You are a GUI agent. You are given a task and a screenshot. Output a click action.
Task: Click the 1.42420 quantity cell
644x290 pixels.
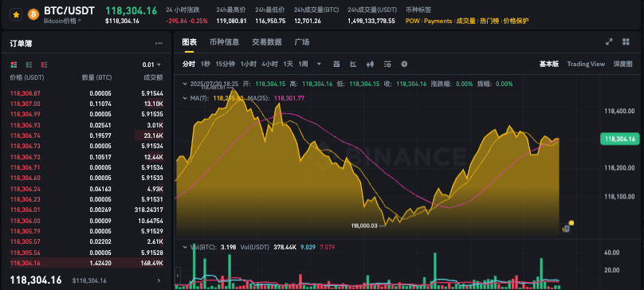point(100,263)
